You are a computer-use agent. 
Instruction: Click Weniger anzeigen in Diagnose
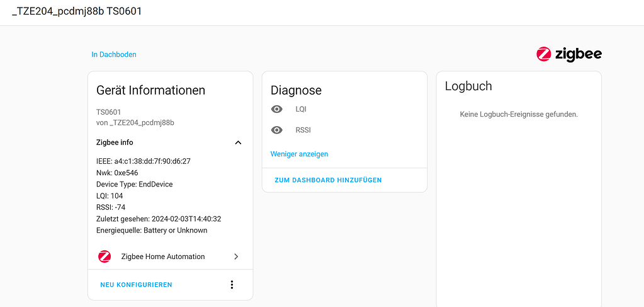tap(300, 154)
